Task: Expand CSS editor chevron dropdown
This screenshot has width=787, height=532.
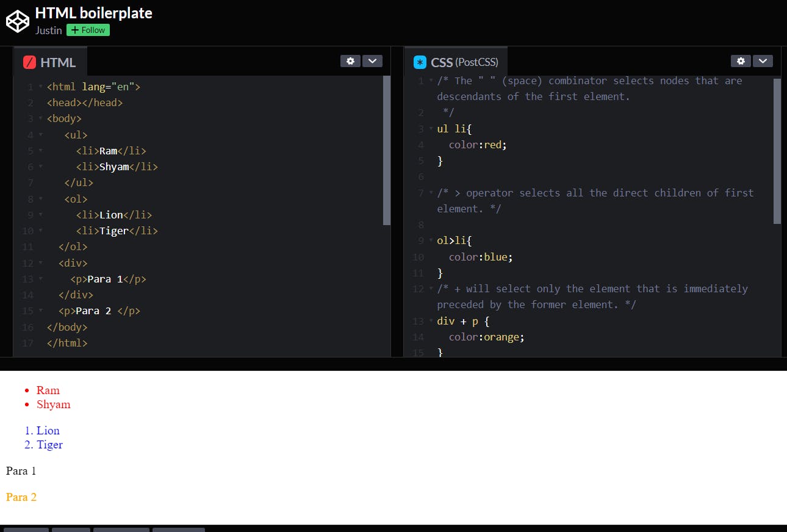Action: [763, 61]
